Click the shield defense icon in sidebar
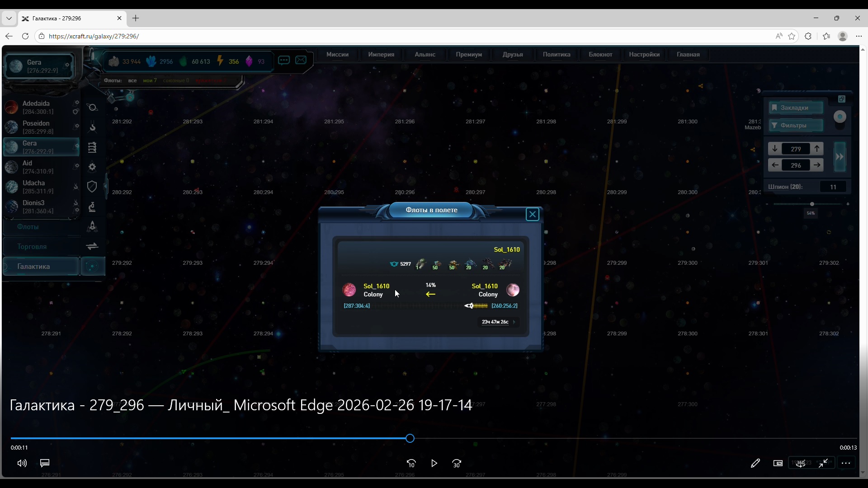This screenshot has width=868, height=488. tap(92, 187)
